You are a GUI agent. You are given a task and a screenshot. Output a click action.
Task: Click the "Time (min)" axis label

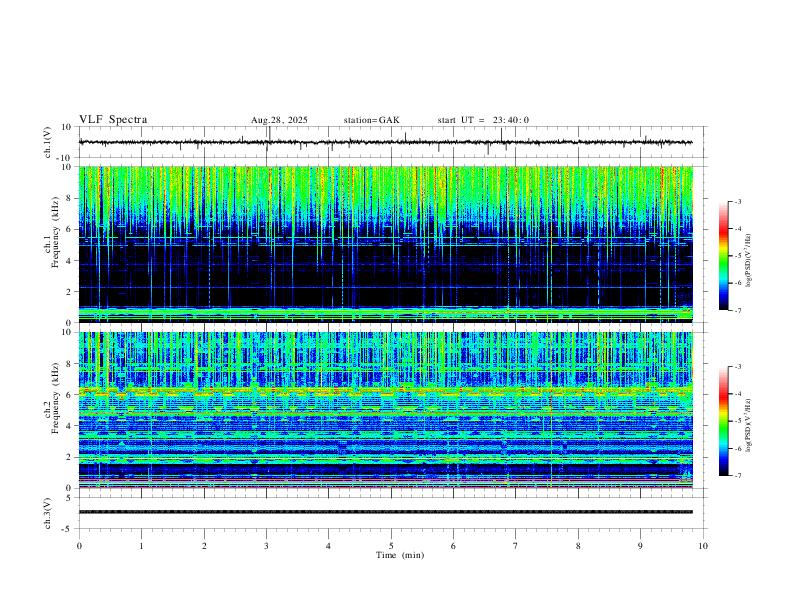pos(400,555)
